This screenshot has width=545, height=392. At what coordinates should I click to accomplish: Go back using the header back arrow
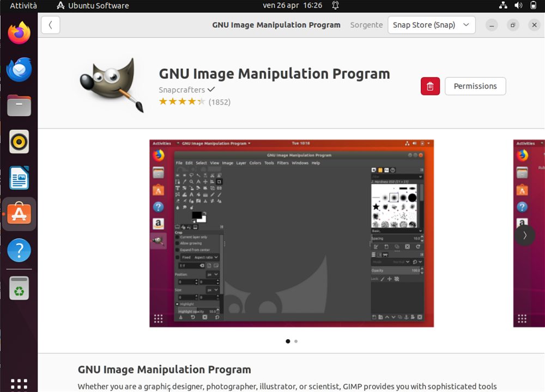pos(51,25)
